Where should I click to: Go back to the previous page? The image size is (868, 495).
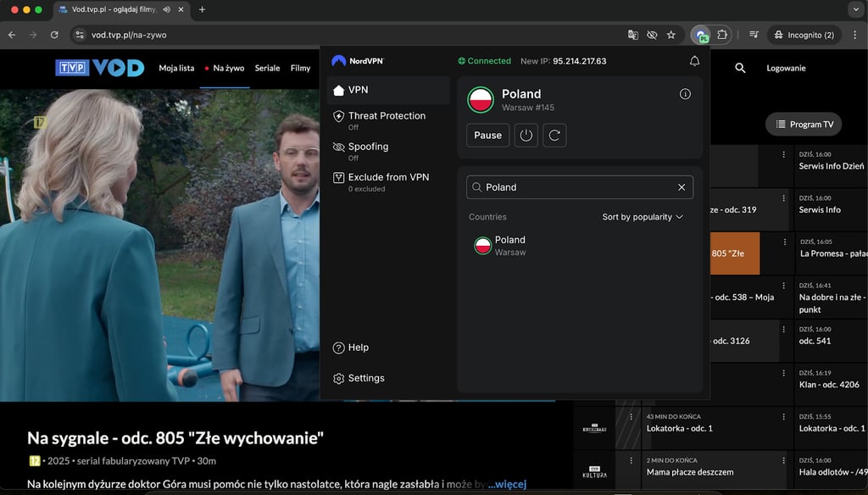click(x=12, y=35)
